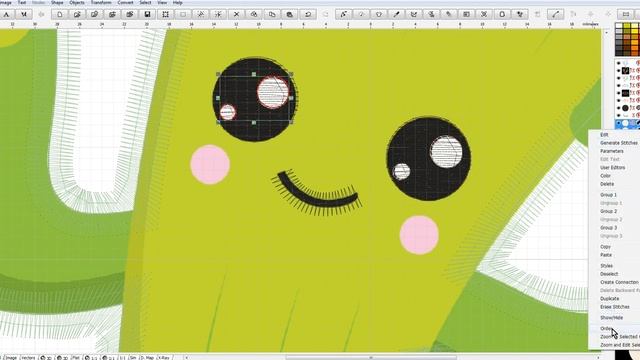
Task: Click the floppy disk save icon
Action: click(147, 14)
